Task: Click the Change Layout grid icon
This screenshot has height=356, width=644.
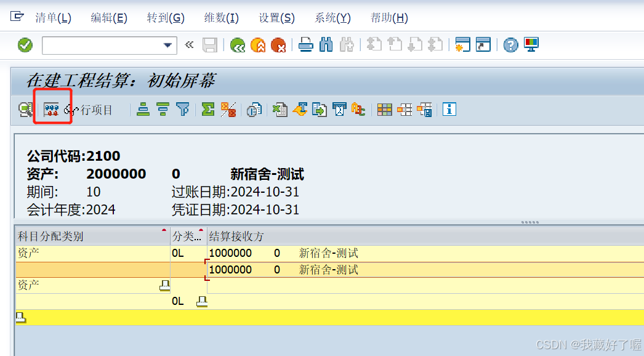Action: (384, 110)
